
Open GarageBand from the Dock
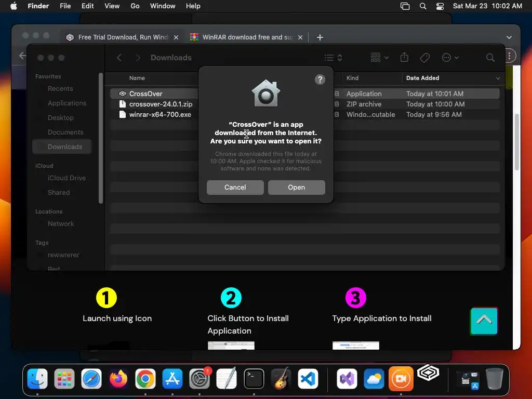[281, 378]
